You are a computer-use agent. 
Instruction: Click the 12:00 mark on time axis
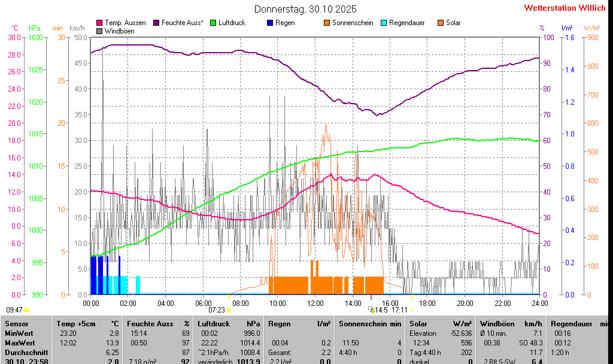tap(315, 303)
